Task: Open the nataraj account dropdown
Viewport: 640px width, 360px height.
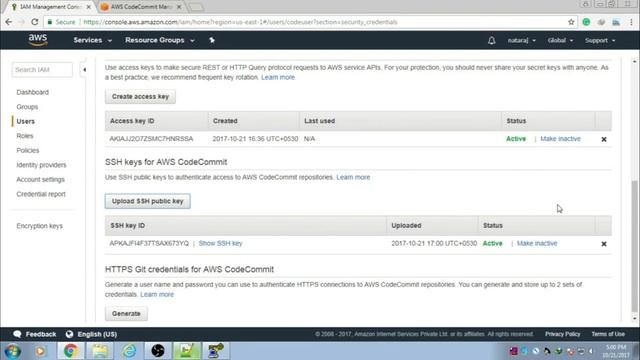Action: [x=522, y=40]
